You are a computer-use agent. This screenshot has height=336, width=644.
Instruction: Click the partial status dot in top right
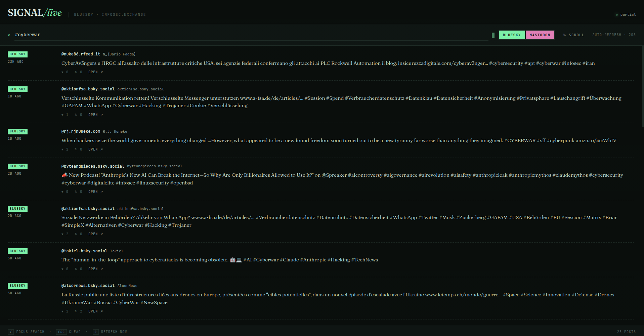pyautogui.click(x=616, y=14)
